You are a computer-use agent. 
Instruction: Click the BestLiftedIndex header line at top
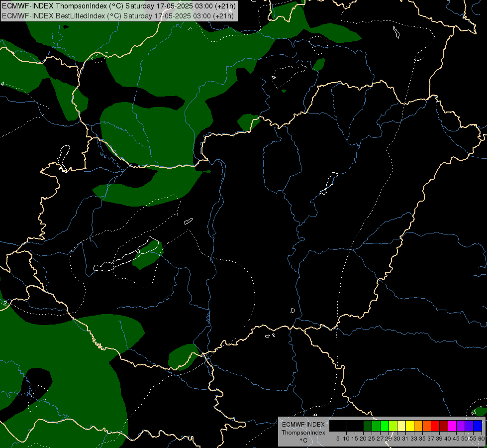click(118, 15)
